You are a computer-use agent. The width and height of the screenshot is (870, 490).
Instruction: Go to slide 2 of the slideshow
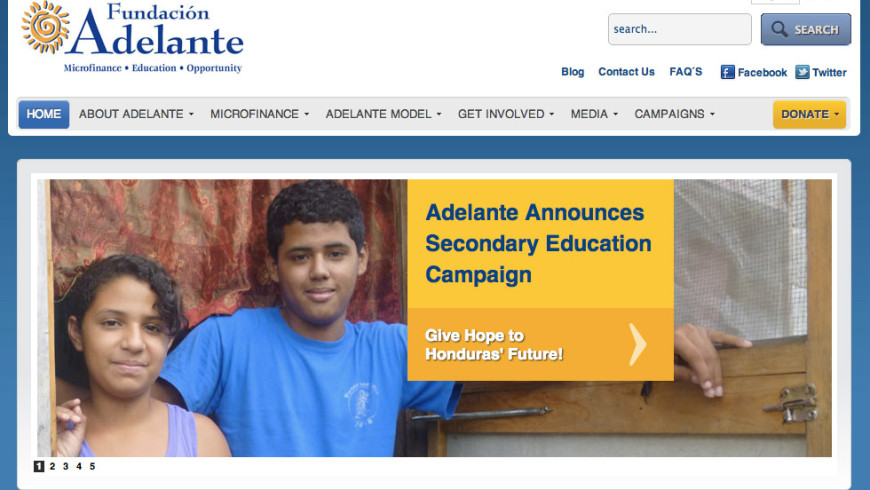pyautogui.click(x=52, y=466)
